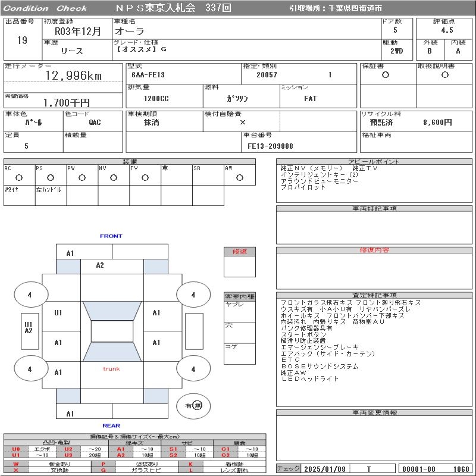This screenshot has height=476, width=476.
Task: Select transmission FAT
Action: point(310,99)
